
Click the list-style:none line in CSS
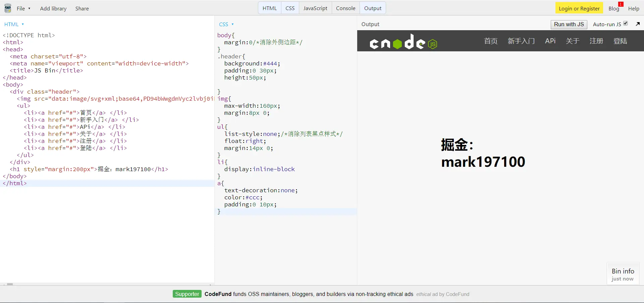(x=284, y=134)
